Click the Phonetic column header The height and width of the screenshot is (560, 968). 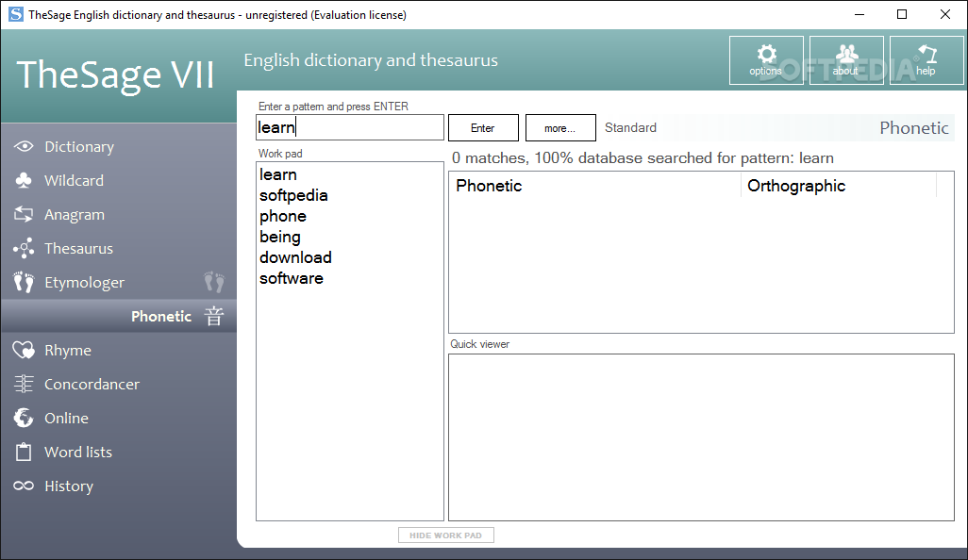[x=594, y=186]
